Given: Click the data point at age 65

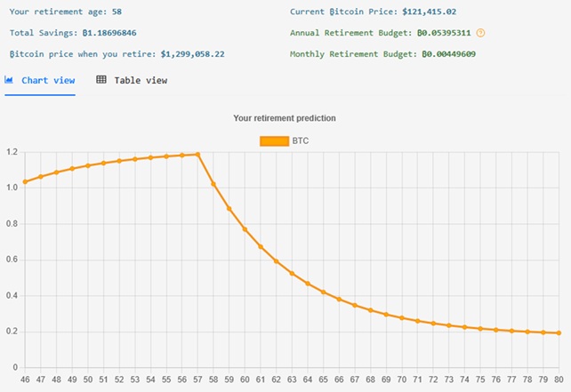Looking at the screenshot, I should 323,292.
